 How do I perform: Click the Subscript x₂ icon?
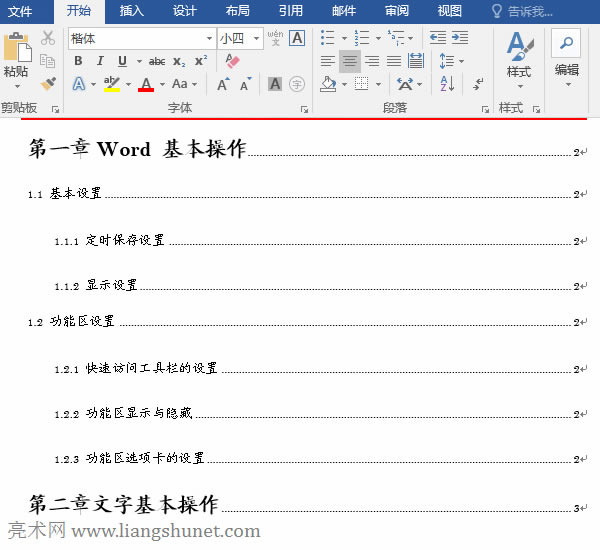click(179, 61)
